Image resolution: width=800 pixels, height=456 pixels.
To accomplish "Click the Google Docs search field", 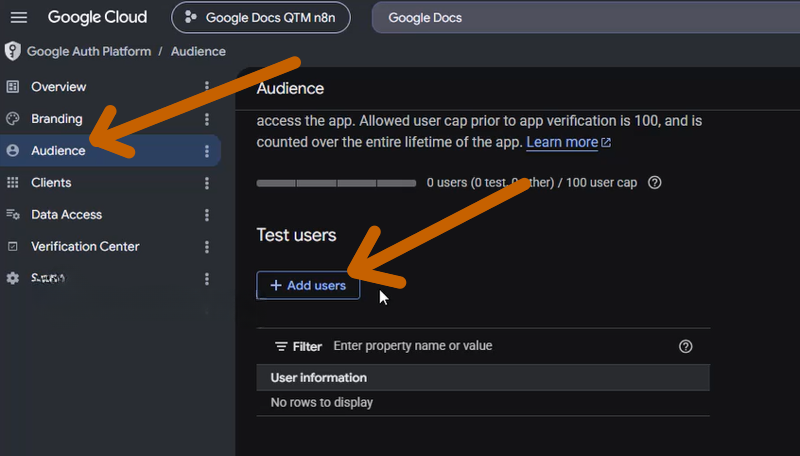I will pos(586,17).
